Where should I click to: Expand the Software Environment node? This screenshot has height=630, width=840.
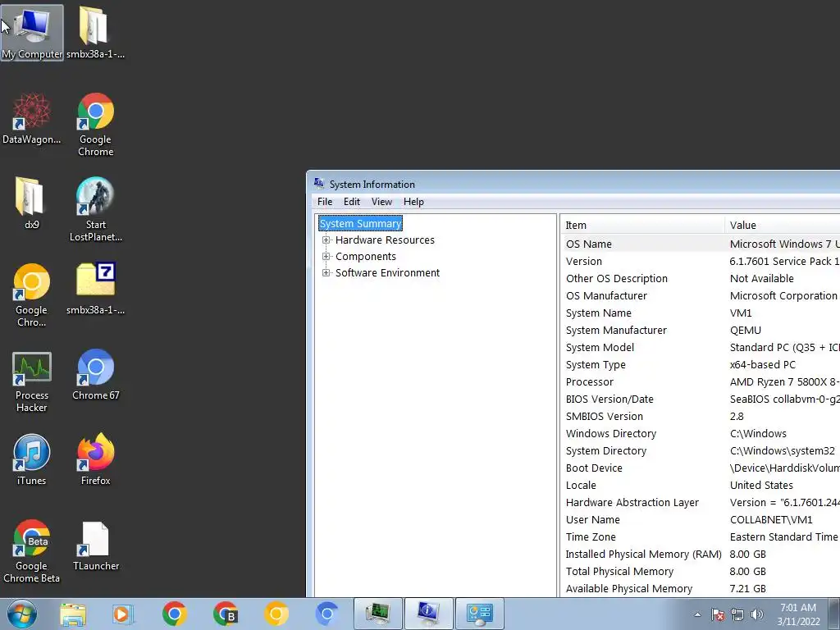coord(326,273)
